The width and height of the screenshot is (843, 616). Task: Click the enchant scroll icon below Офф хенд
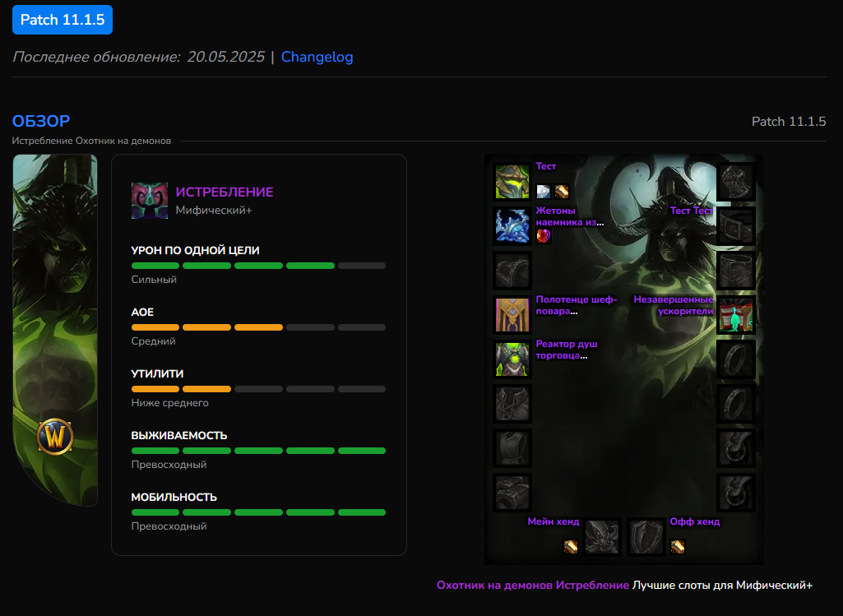click(x=678, y=547)
